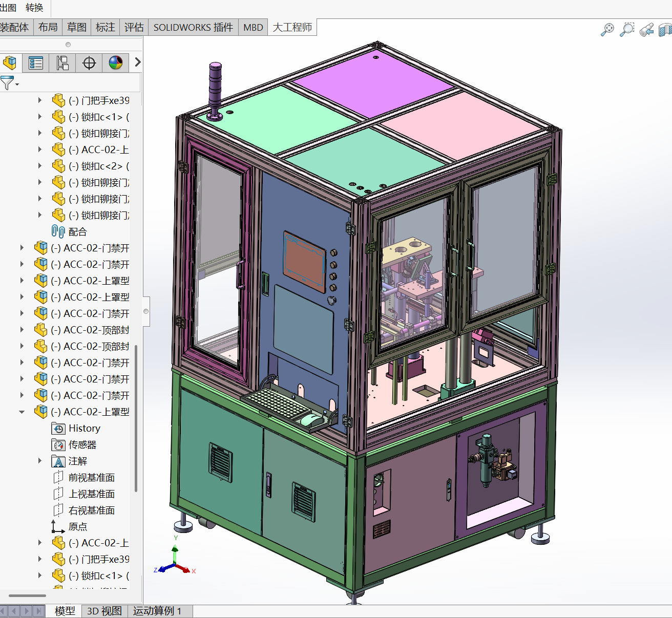
Task: Collapse the expanded ACC-02-上罩型 assembly node
Action: tap(22, 412)
